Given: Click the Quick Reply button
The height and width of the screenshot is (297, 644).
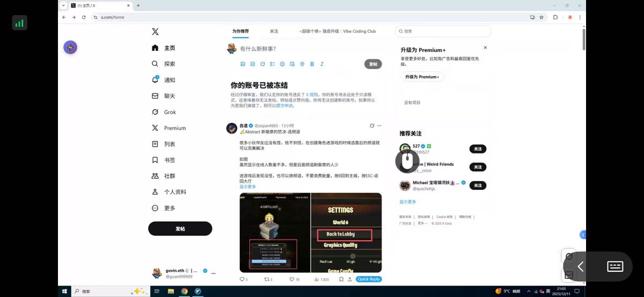Looking at the screenshot, I should coord(369,279).
